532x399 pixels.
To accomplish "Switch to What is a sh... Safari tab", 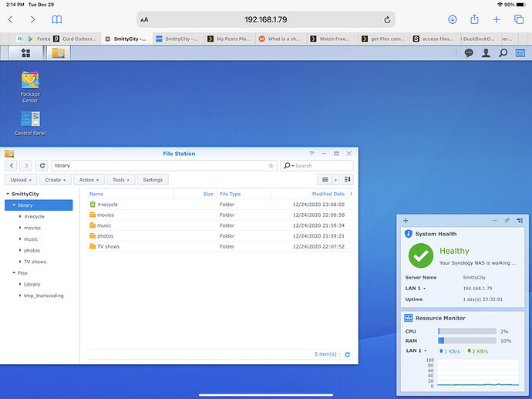I will click(281, 39).
